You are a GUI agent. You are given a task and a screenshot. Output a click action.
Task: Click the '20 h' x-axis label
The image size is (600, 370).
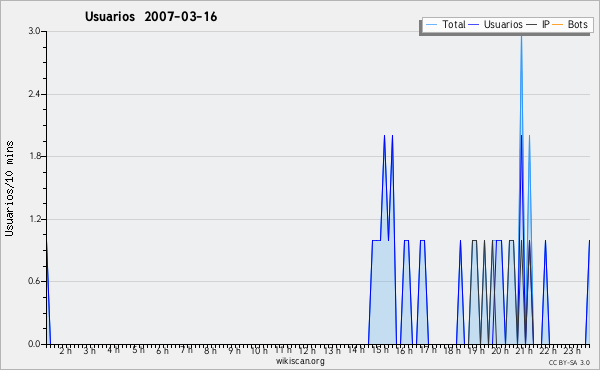500,351
